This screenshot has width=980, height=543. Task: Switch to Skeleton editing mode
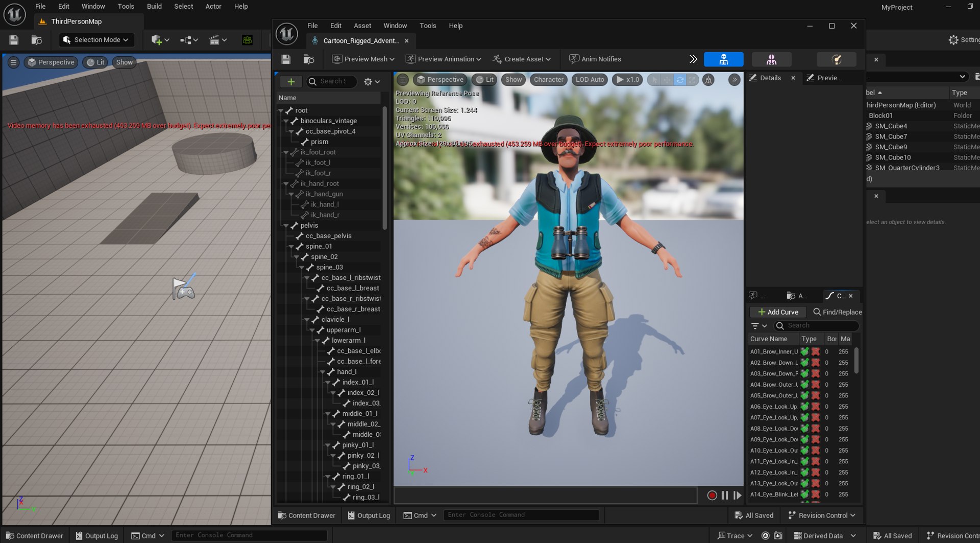(x=723, y=59)
